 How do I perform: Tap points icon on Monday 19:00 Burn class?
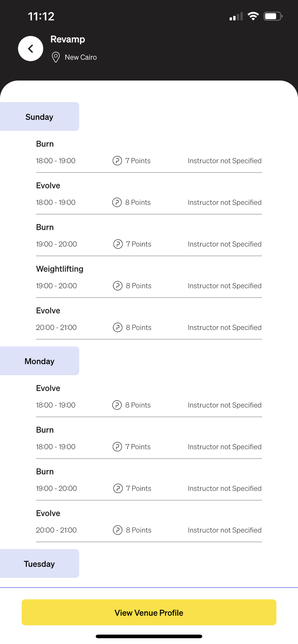coord(118,488)
